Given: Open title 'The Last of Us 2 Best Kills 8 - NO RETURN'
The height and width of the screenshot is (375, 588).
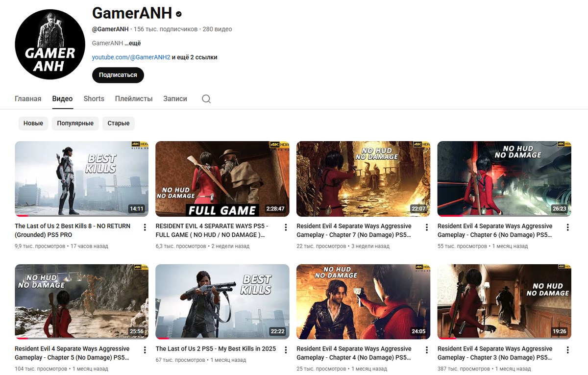Looking at the screenshot, I should pyautogui.click(x=73, y=230).
